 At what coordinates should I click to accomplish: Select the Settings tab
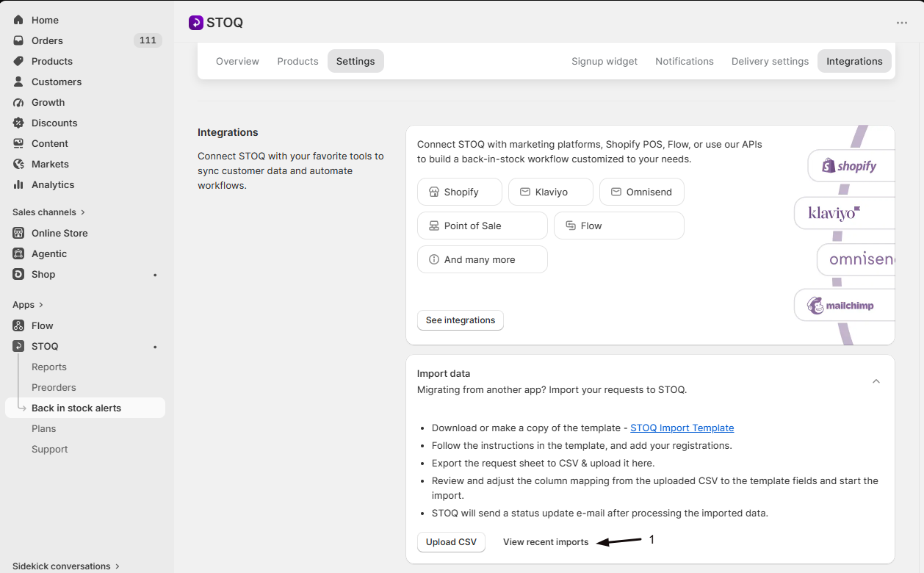tap(355, 61)
